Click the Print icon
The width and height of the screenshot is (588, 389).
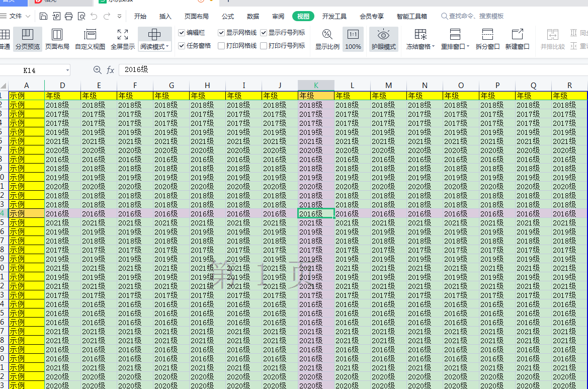[x=68, y=16]
